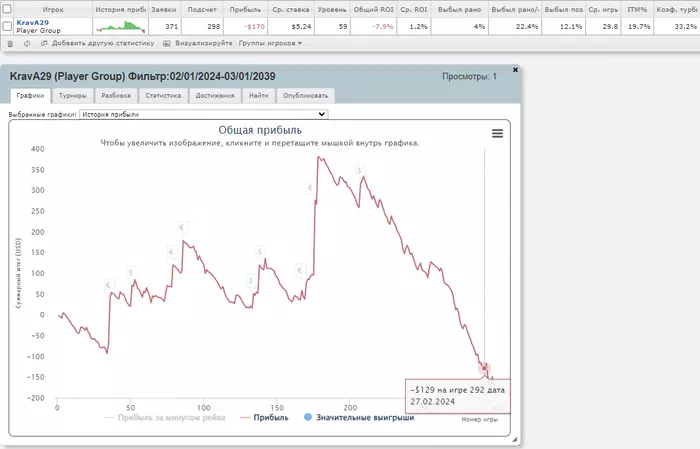The image size is (700, 449).
Task: Click the blue Значительные выигрыши legend dot
Action: (x=308, y=417)
